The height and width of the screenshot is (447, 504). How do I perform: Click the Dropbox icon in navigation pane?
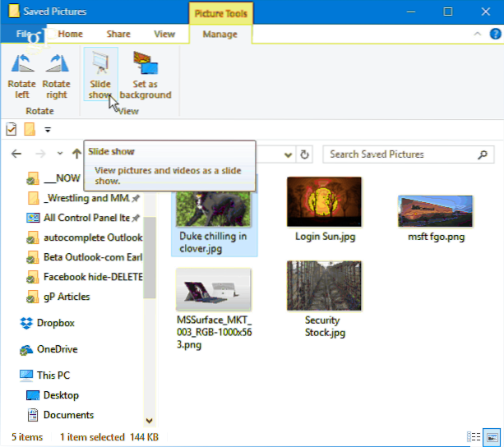pyautogui.click(x=26, y=323)
